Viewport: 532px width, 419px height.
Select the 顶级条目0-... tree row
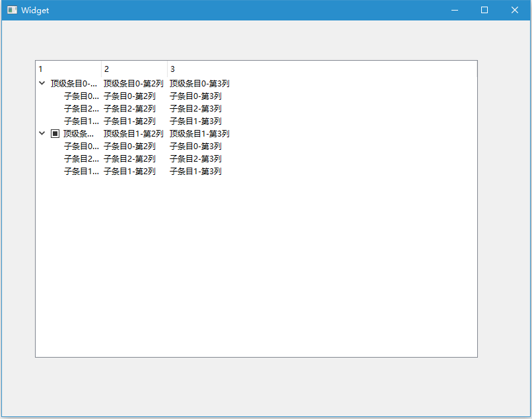74,83
